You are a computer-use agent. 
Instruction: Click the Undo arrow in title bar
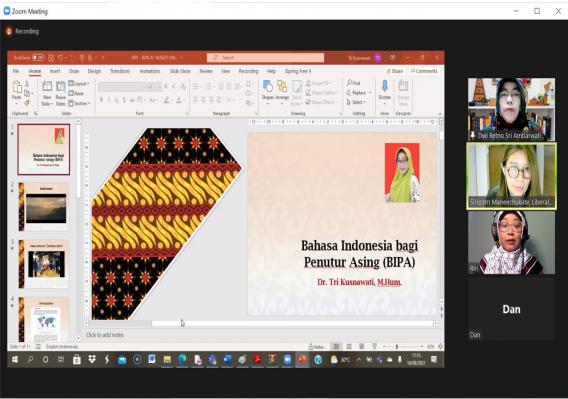click(60, 58)
